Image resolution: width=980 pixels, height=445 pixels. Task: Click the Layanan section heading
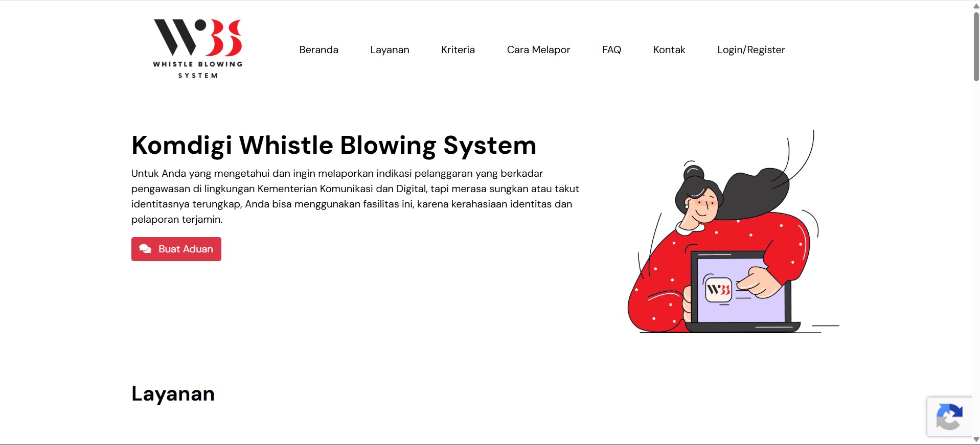(173, 394)
